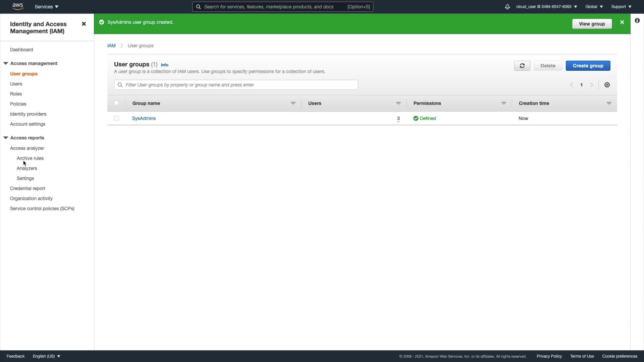
Task: Click the filter user groups field
Action: [x=236, y=85]
